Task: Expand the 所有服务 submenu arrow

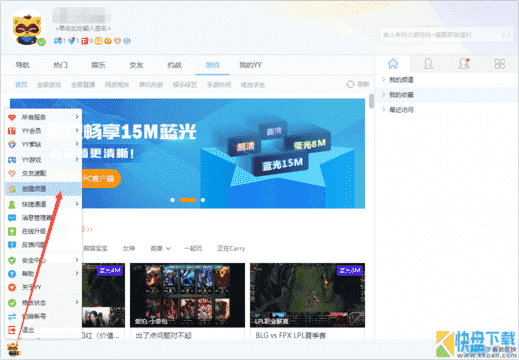Action: tap(77, 117)
